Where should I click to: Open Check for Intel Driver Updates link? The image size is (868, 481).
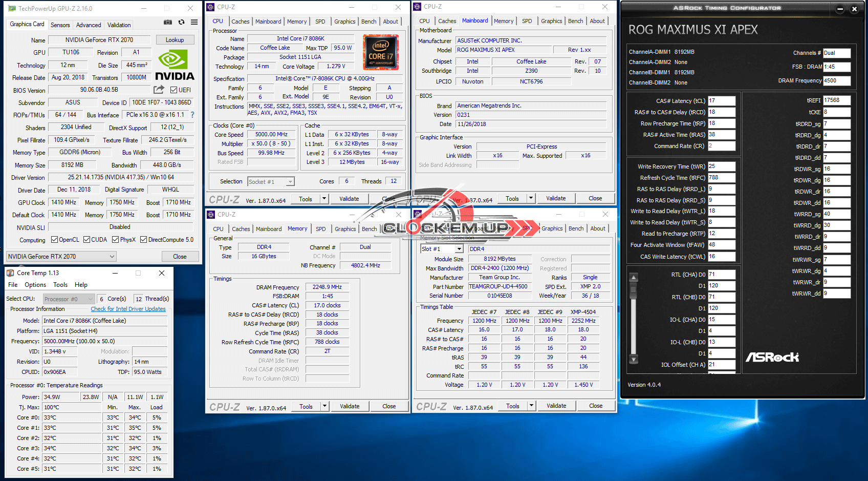(x=128, y=309)
